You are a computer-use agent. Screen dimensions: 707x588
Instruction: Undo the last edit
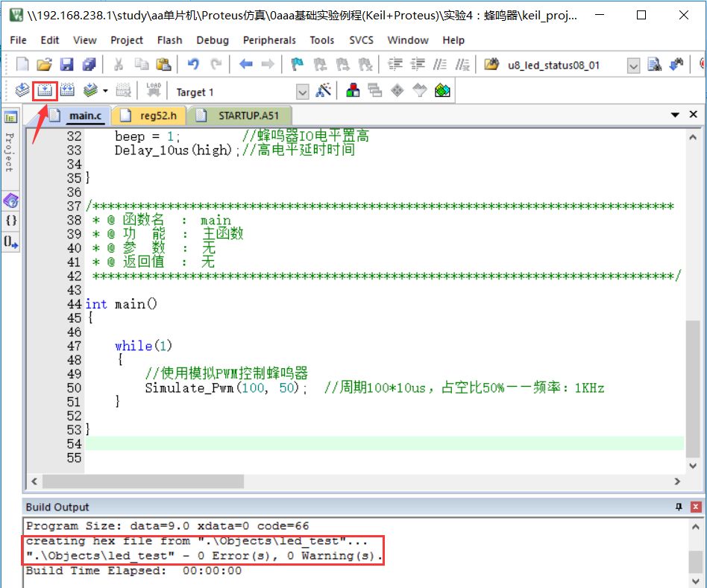193,64
